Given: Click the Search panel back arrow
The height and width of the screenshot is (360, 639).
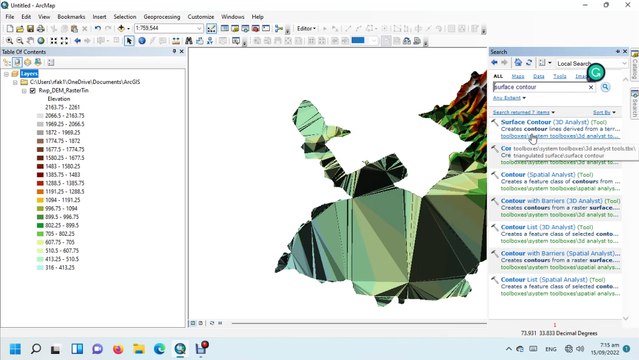Looking at the screenshot, I should [494, 63].
